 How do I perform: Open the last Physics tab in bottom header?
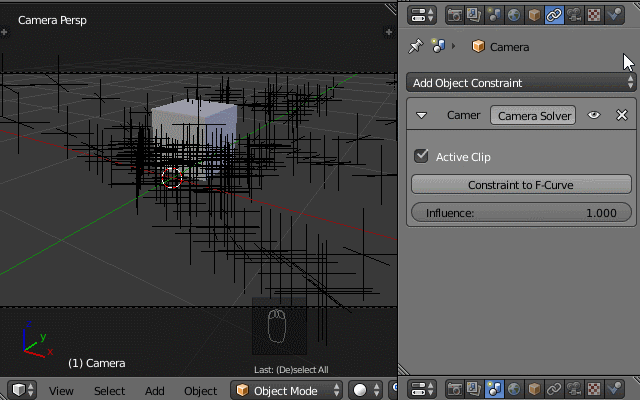(x=614, y=389)
